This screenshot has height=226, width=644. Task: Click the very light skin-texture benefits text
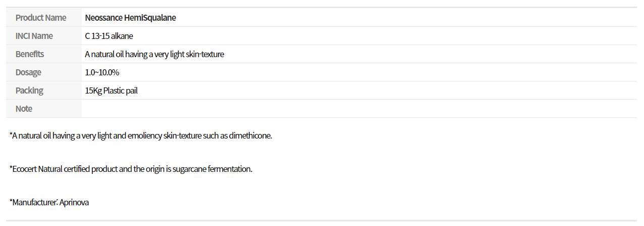click(154, 54)
